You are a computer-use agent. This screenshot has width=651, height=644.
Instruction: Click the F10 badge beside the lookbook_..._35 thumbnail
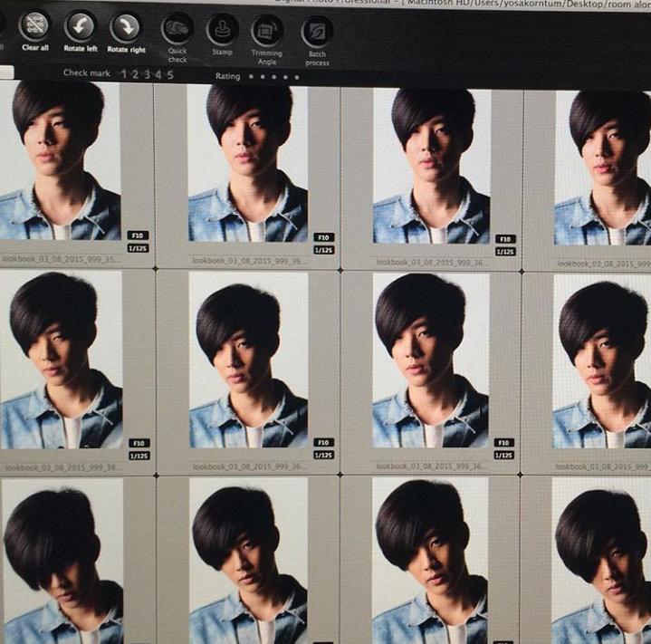pyautogui.click(x=138, y=235)
